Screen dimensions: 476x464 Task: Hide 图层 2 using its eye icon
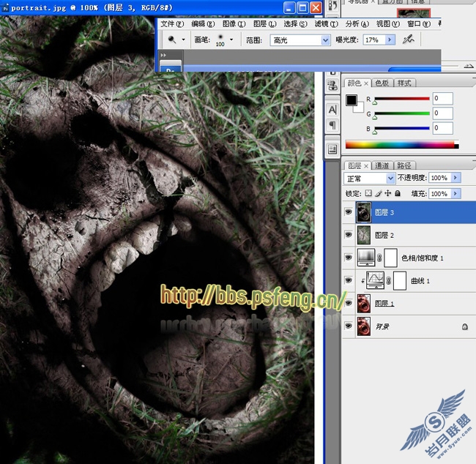349,235
